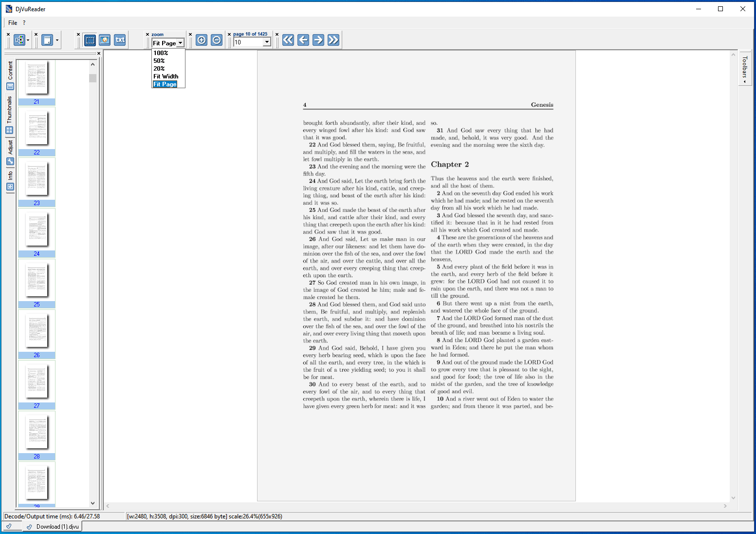Image resolution: width=756 pixels, height=534 pixels.
Task: Switch to the Content tab
Action: (10, 76)
